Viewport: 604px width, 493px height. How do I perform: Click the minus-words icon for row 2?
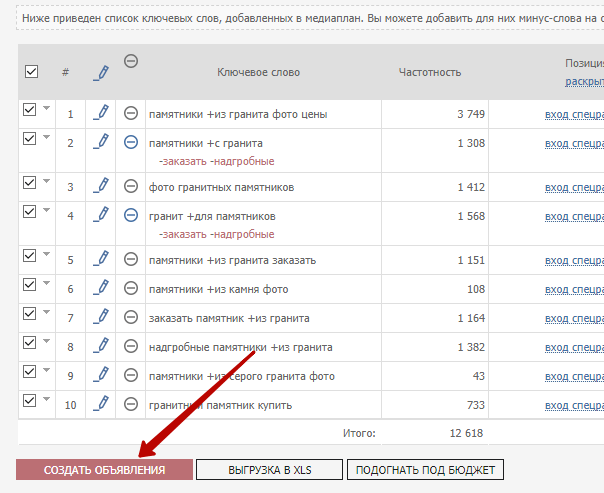click(130, 143)
